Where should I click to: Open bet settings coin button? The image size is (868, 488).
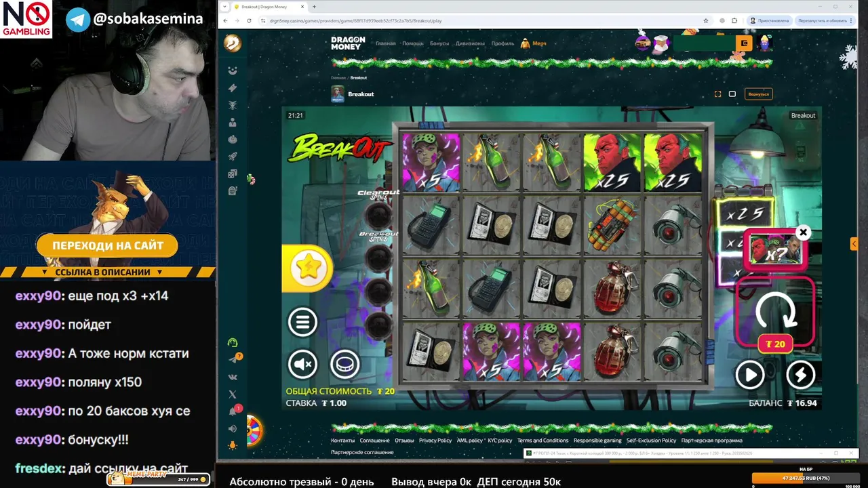tap(344, 364)
